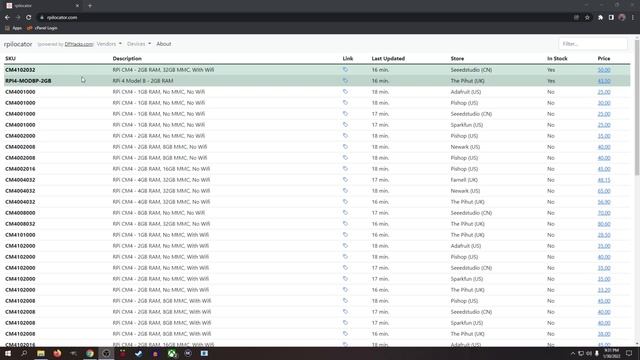Go back using browser back arrow

[x=7, y=18]
